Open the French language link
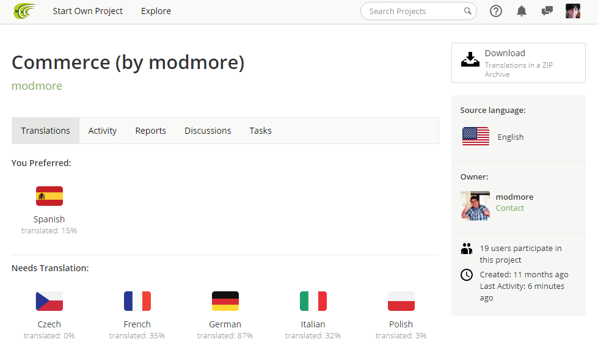Image resolution: width=598 pixels, height=364 pixels. click(137, 324)
